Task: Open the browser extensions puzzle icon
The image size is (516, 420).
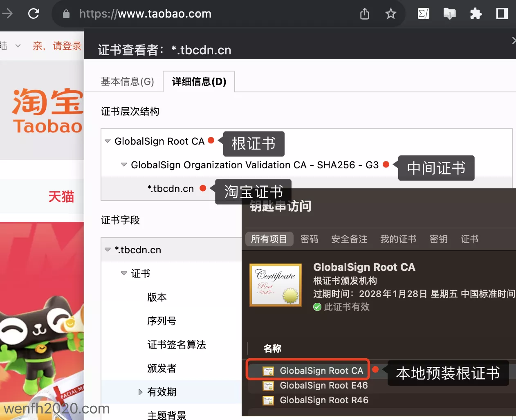Action: [476, 14]
